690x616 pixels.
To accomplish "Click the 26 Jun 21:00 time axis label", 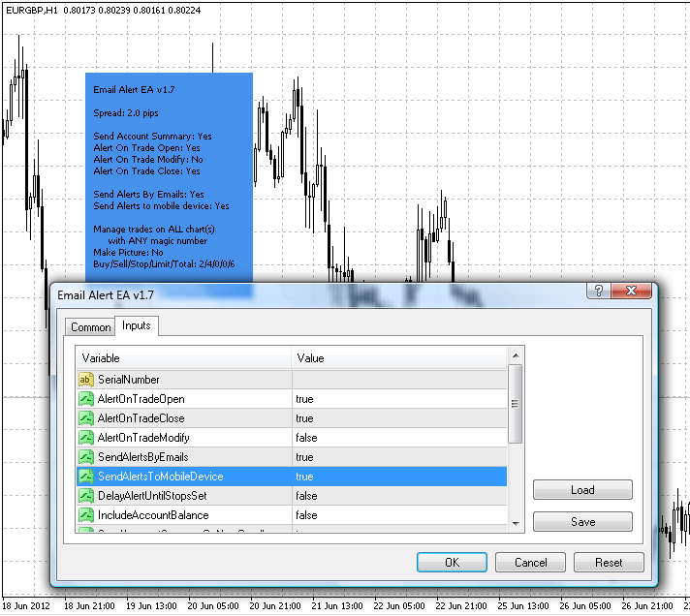I will [x=647, y=606].
